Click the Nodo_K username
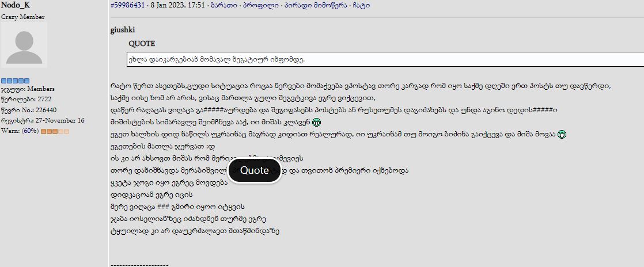 15,5
